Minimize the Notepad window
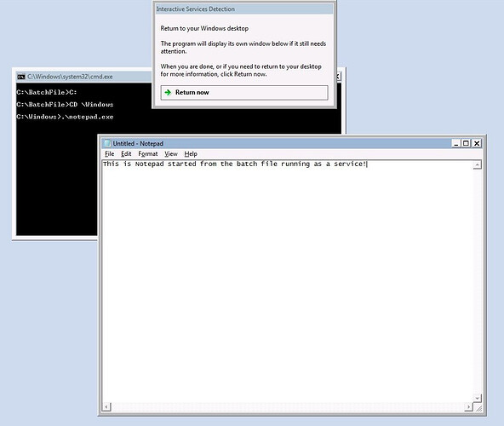Image resolution: width=504 pixels, height=426 pixels. (455, 143)
